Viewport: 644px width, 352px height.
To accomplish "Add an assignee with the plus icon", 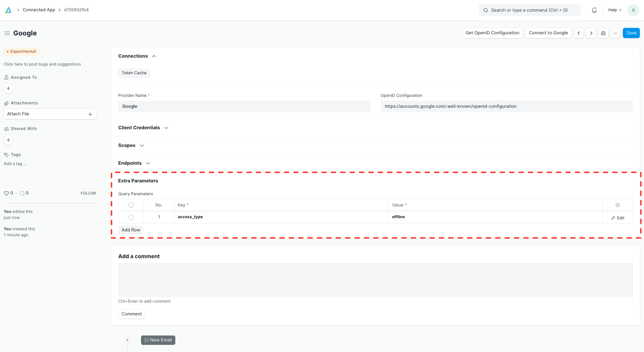I will pos(8,88).
